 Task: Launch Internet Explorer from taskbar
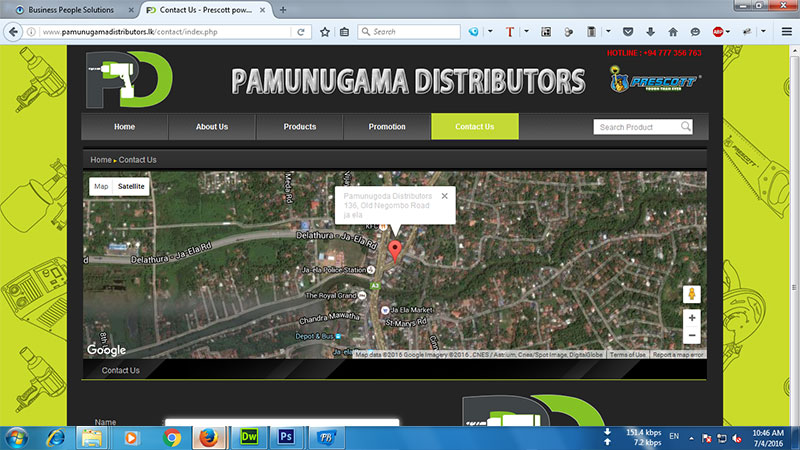click(x=56, y=438)
